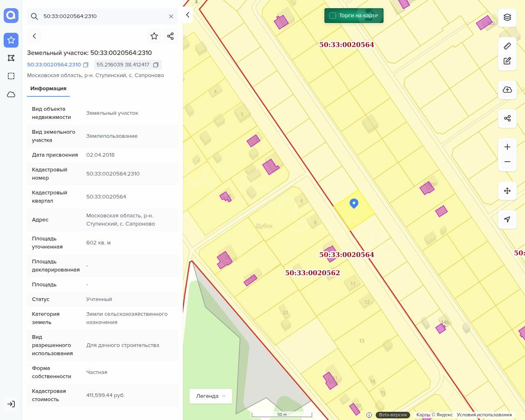525x420 pixels.
Task: Collapse the left information panel
Action: [187, 15]
